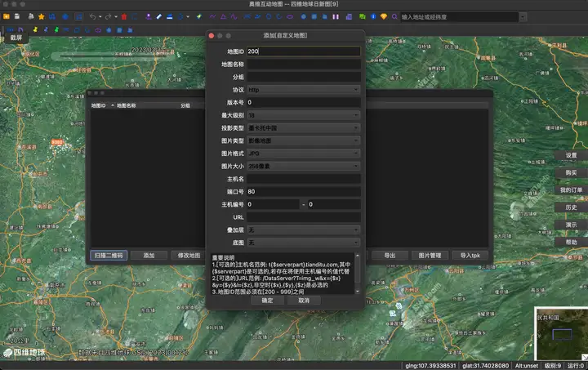Click the overview mini map thumbnail
This screenshot has height=370, width=588.
[561, 333]
